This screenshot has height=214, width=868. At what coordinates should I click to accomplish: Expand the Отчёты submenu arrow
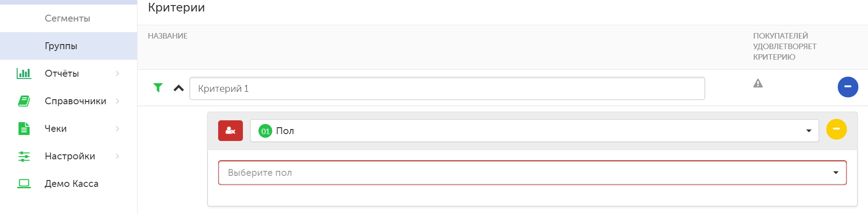(118, 73)
